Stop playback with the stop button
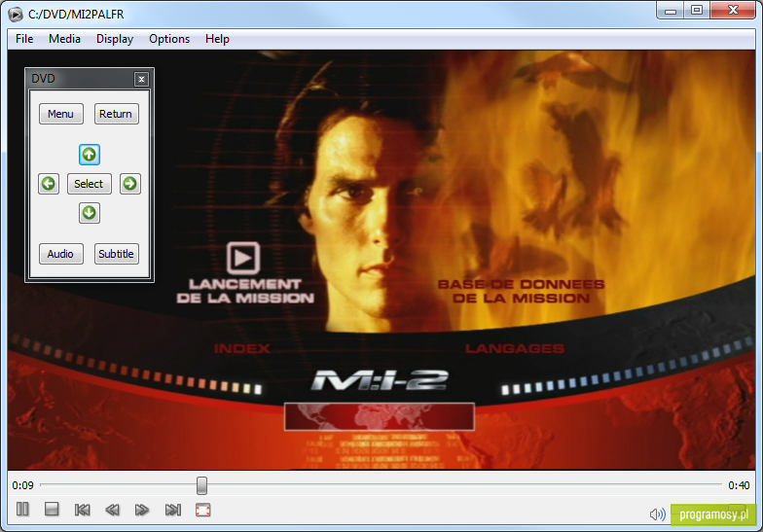 (52, 510)
